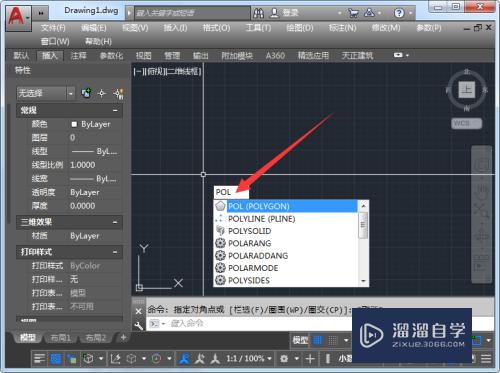Toggle the blue square status icon next to the list icon

click(x=56, y=359)
